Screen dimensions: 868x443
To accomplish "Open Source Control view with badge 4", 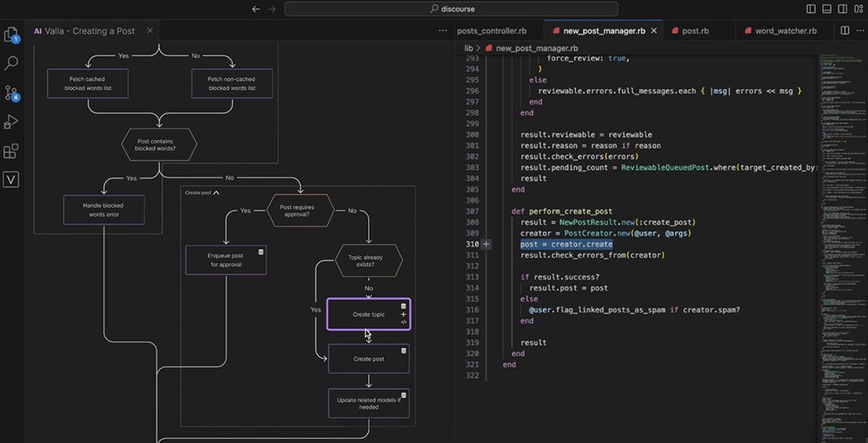I will [x=11, y=92].
